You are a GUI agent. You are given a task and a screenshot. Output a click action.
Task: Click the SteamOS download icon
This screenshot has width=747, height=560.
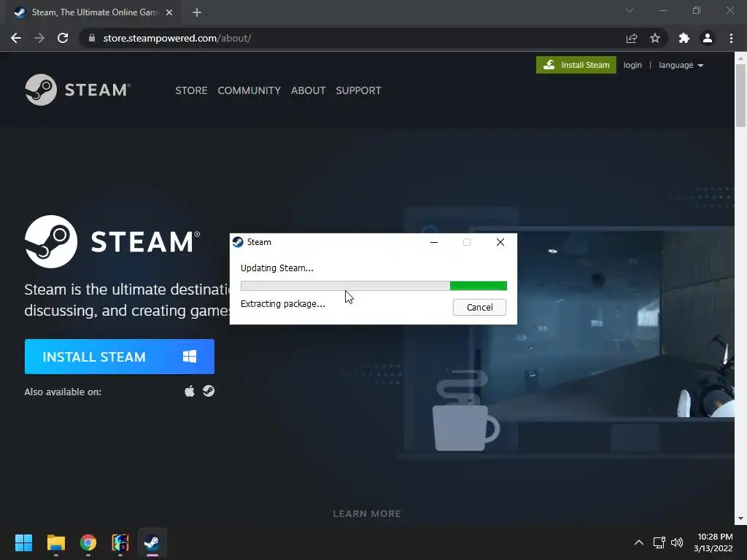209,391
